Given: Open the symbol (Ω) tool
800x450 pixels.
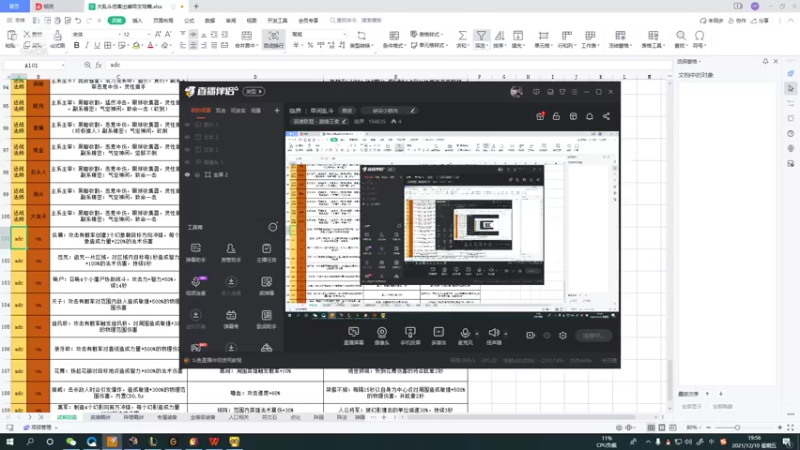Looking at the screenshot, I should pyautogui.click(x=699, y=36).
